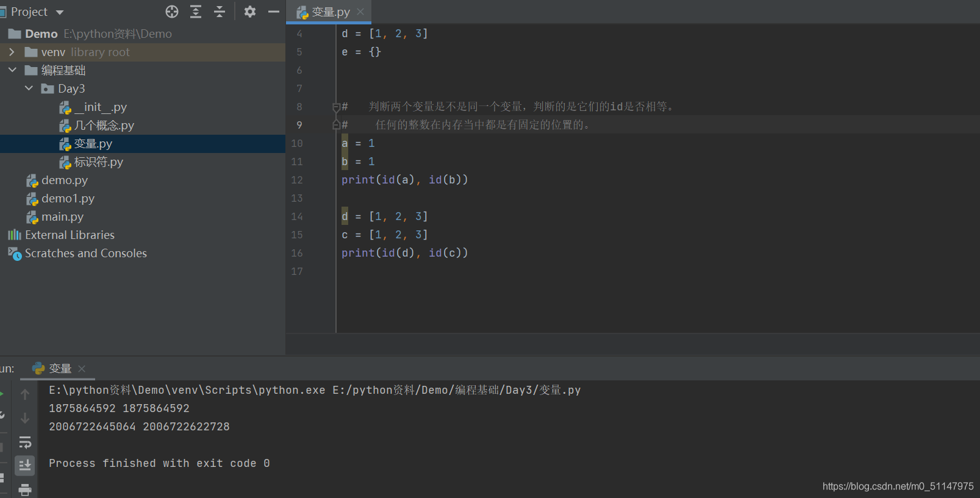
Task: Click the python.exe command line in console
Action: 315,390
